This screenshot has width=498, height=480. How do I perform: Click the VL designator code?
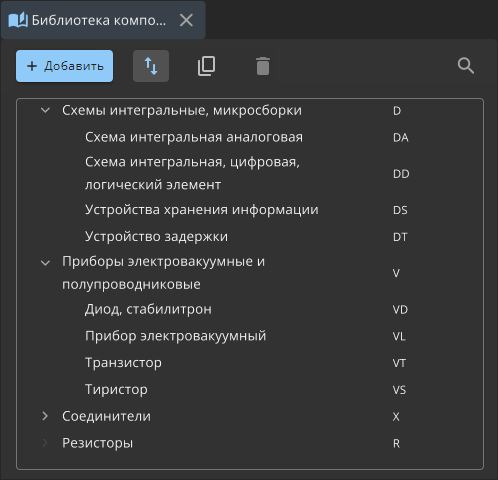coord(399,336)
